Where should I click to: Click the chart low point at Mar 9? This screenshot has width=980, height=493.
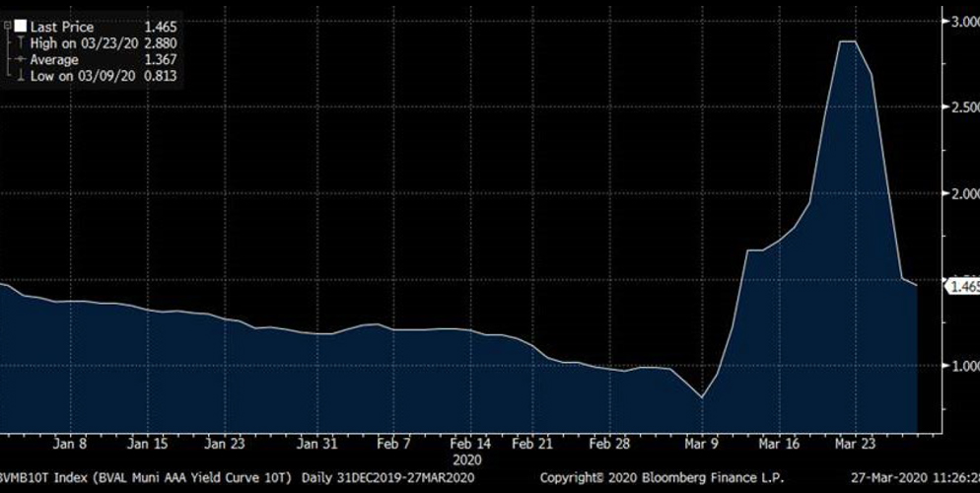[x=701, y=397]
